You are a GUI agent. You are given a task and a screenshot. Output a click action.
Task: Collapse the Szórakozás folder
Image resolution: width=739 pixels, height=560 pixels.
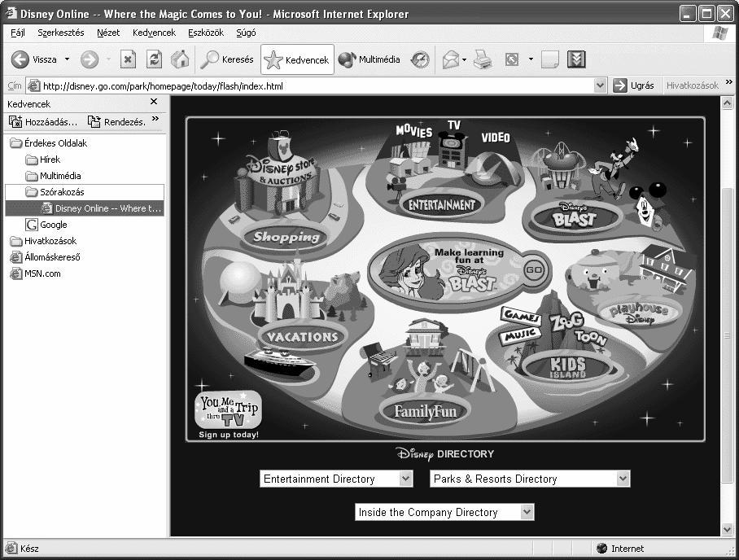click(55, 192)
